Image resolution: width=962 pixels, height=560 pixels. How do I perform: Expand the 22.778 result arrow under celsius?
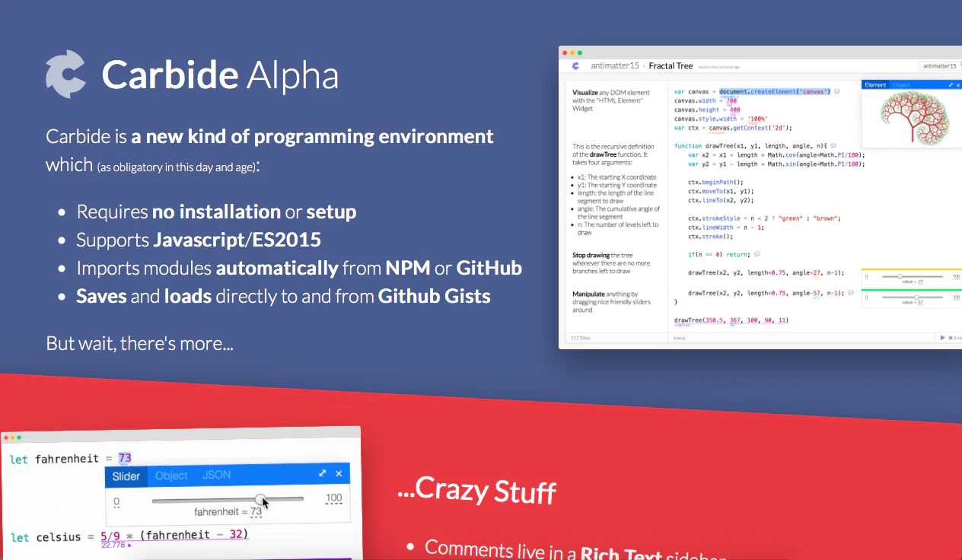129,545
